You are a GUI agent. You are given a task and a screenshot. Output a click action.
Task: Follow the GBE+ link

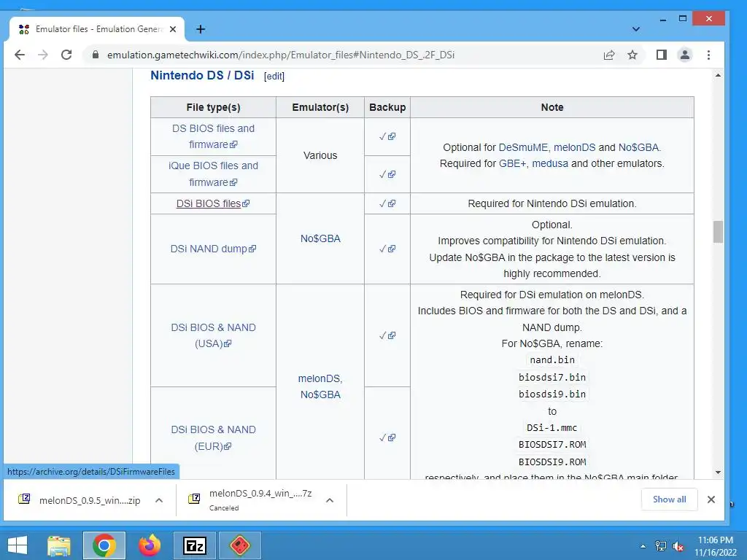(x=512, y=163)
